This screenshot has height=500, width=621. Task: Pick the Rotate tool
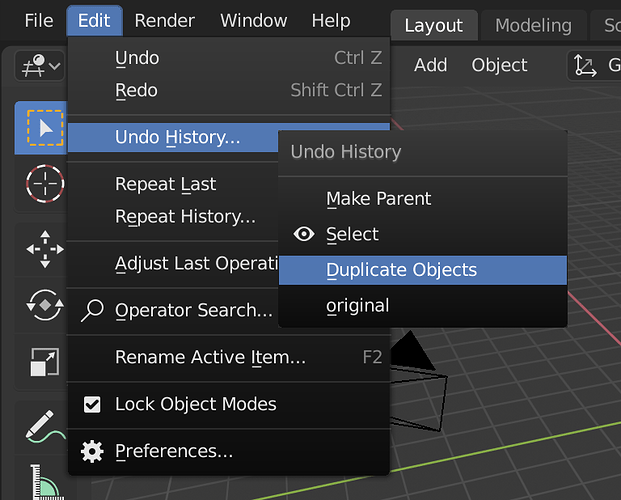click(x=45, y=305)
